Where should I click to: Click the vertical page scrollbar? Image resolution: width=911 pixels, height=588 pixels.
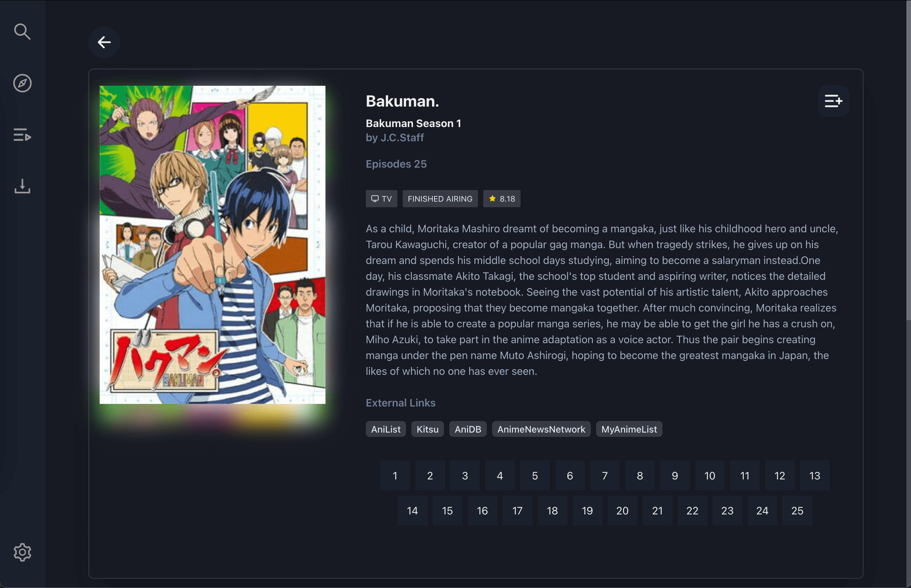pos(908,160)
